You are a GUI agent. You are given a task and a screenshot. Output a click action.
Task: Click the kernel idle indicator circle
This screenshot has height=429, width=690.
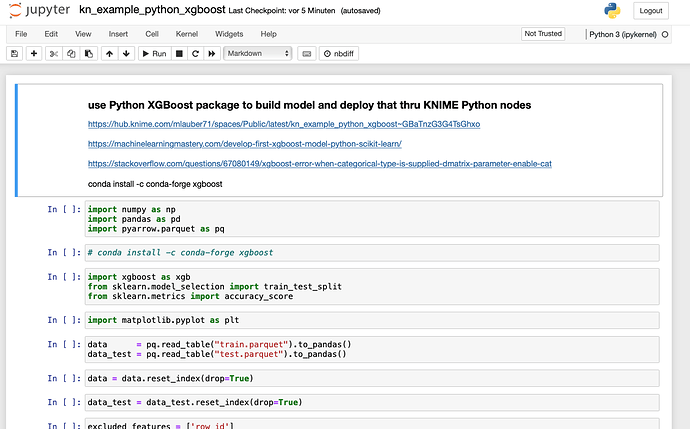click(x=665, y=34)
